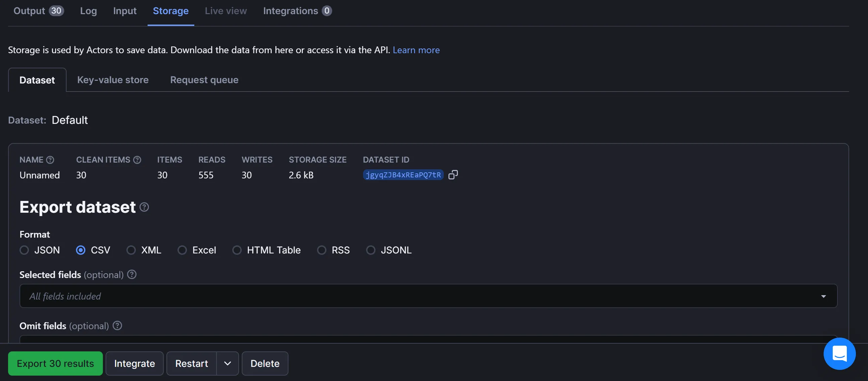868x381 pixels.
Task: Click the Restart button
Action: 191,363
